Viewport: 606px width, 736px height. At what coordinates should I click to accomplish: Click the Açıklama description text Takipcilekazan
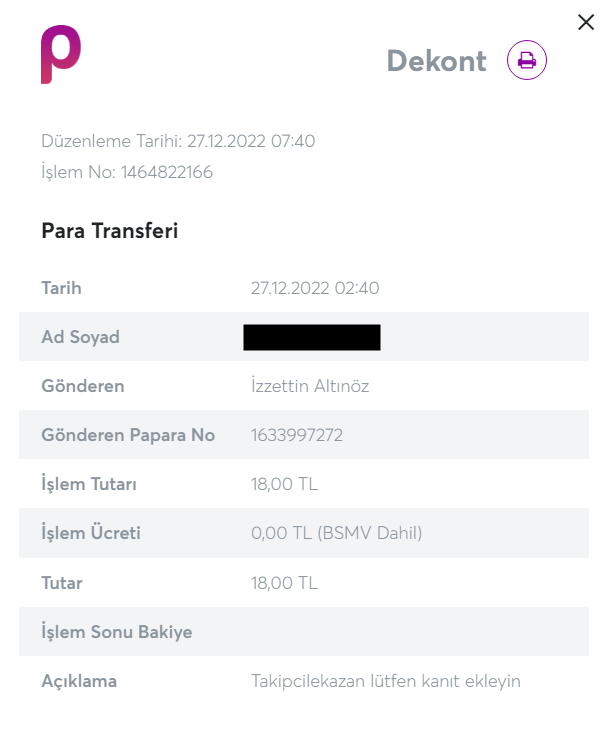point(386,681)
